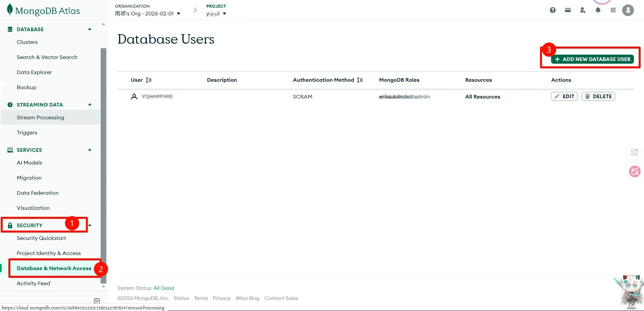Collapse the DATABASE section
This screenshot has height=311, width=644.
point(90,29)
